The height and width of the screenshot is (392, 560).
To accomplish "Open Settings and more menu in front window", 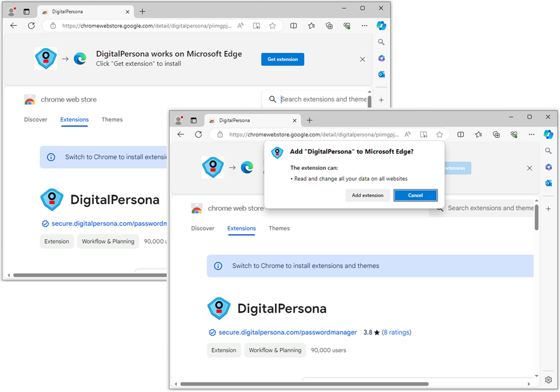I will coord(531,134).
